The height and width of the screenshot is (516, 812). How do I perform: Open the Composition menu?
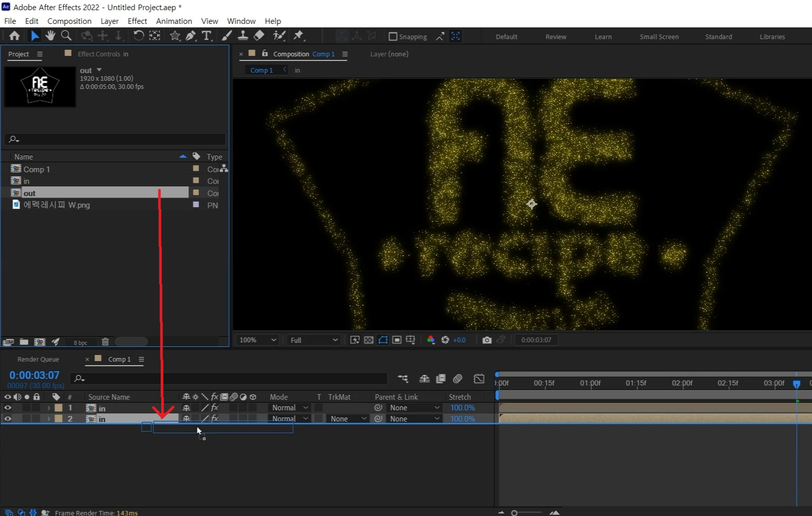click(70, 21)
